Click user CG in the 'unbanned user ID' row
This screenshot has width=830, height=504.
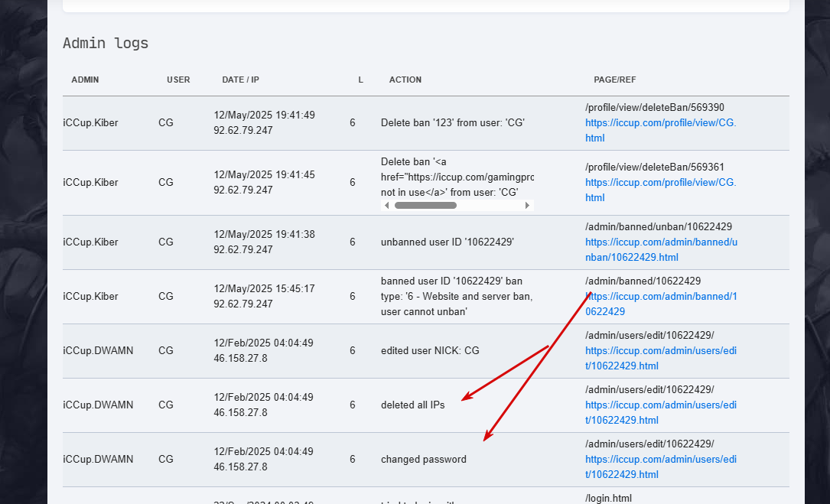click(x=166, y=242)
